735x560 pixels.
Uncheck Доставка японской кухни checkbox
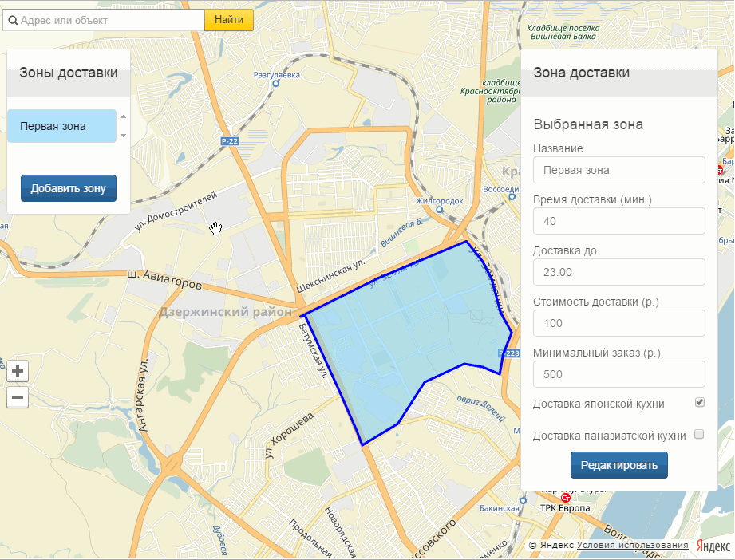tap(700, 403)
